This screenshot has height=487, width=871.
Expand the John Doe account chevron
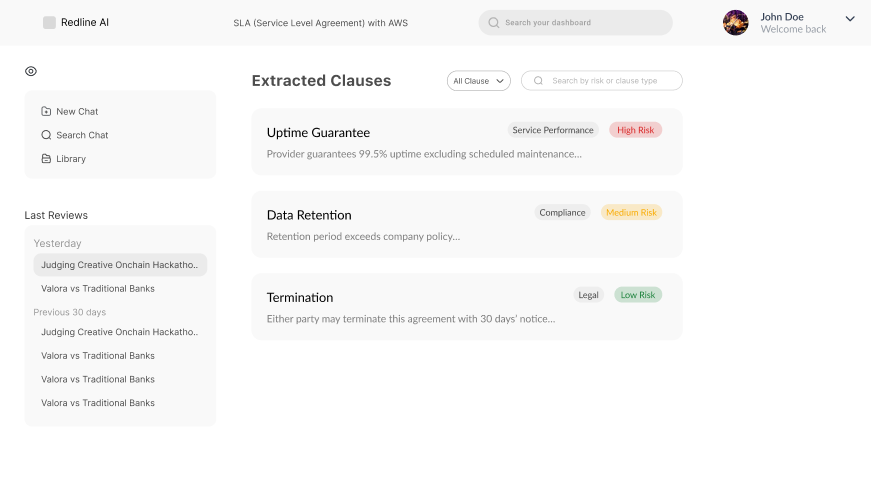pos(850,18)
